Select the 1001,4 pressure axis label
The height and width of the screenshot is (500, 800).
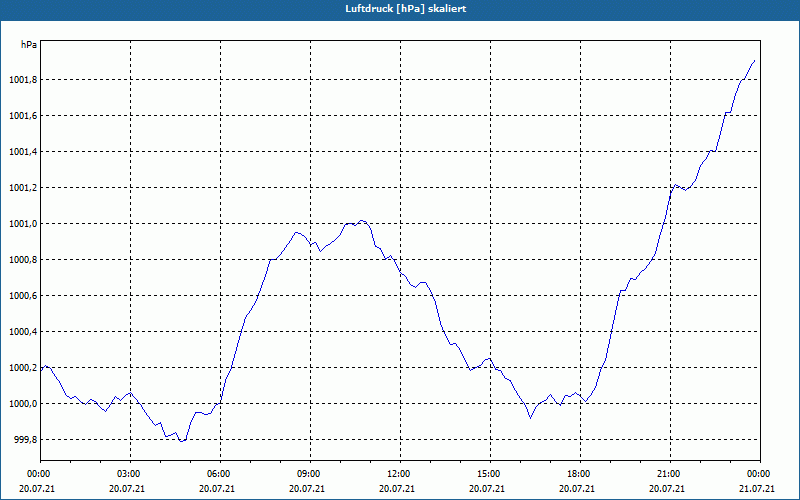(x=23, y=152)
